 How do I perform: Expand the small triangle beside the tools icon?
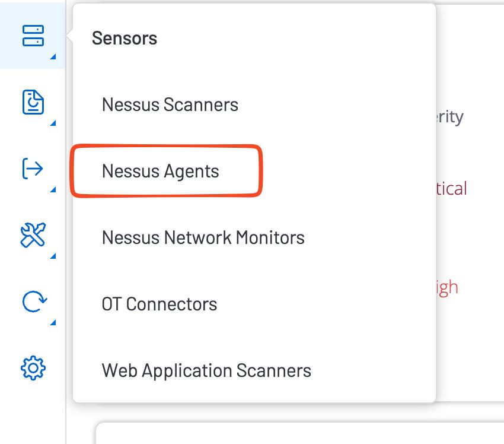click(53, 256)
